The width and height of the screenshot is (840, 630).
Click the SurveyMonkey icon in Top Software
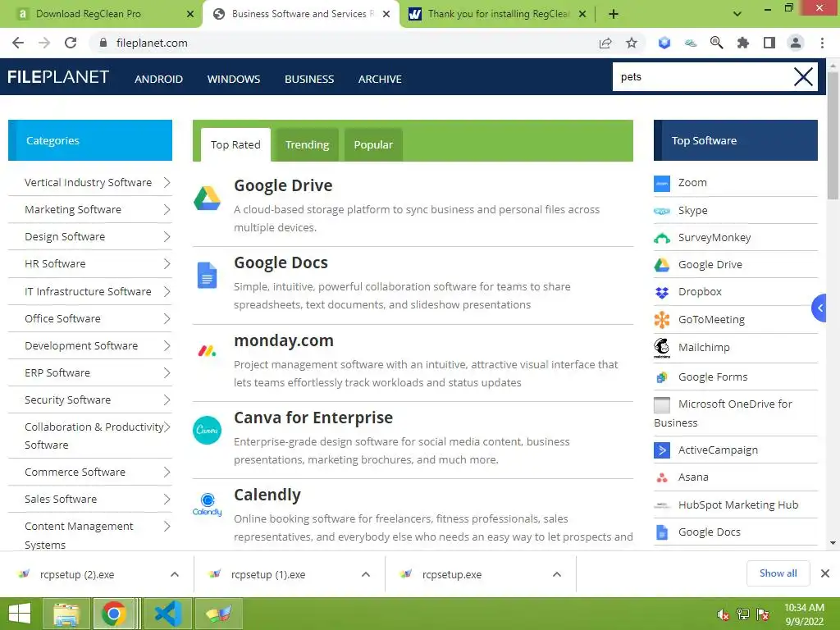[x=662, y=238]
